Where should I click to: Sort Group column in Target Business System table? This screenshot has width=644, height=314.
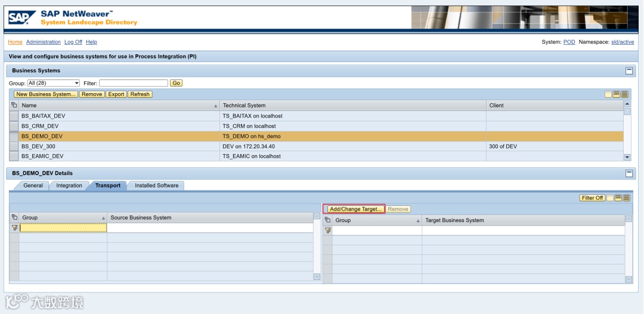coord(419,221)
